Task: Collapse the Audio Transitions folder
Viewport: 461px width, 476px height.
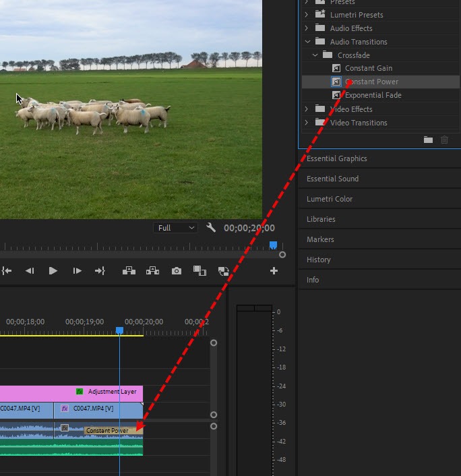Action: (x=307, y=42)
